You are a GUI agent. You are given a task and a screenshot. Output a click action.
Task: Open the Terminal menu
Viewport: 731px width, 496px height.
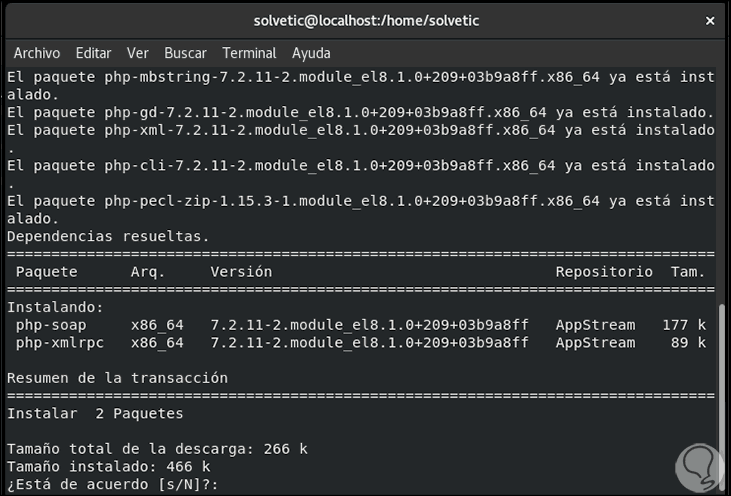coord(249,53)
